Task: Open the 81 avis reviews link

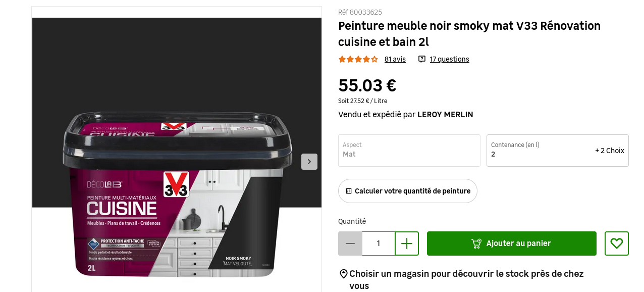Action: point(395,59)
